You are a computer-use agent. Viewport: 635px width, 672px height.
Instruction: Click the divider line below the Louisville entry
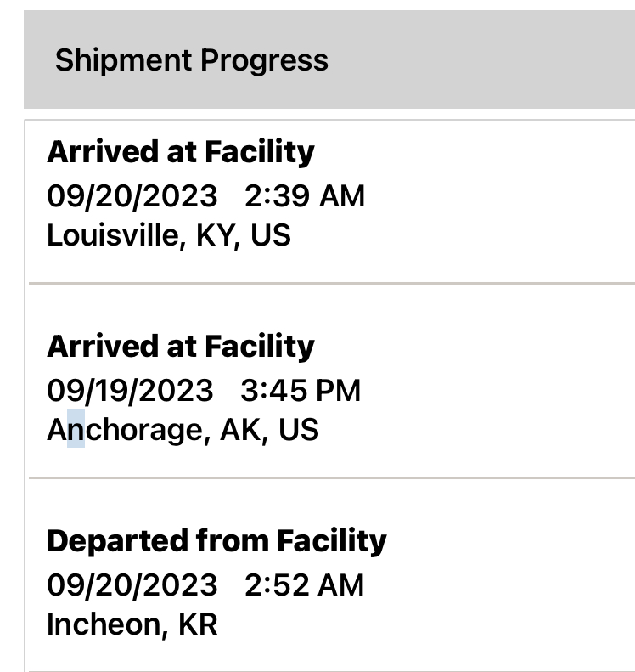point(331,282)
